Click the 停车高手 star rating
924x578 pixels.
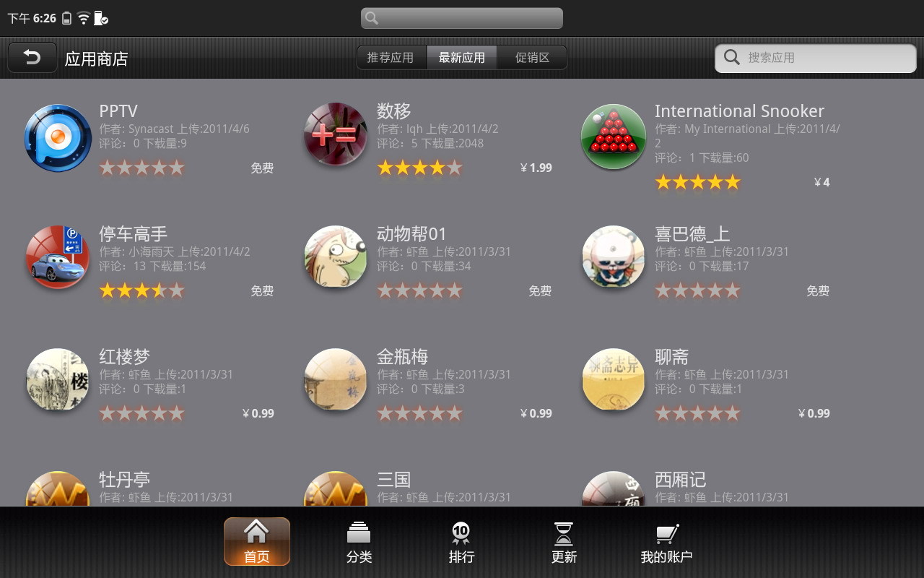(x=141, y=290)
